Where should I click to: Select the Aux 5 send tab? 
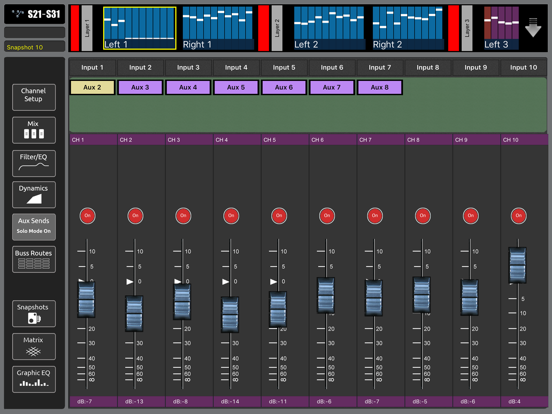pos(236,87)
